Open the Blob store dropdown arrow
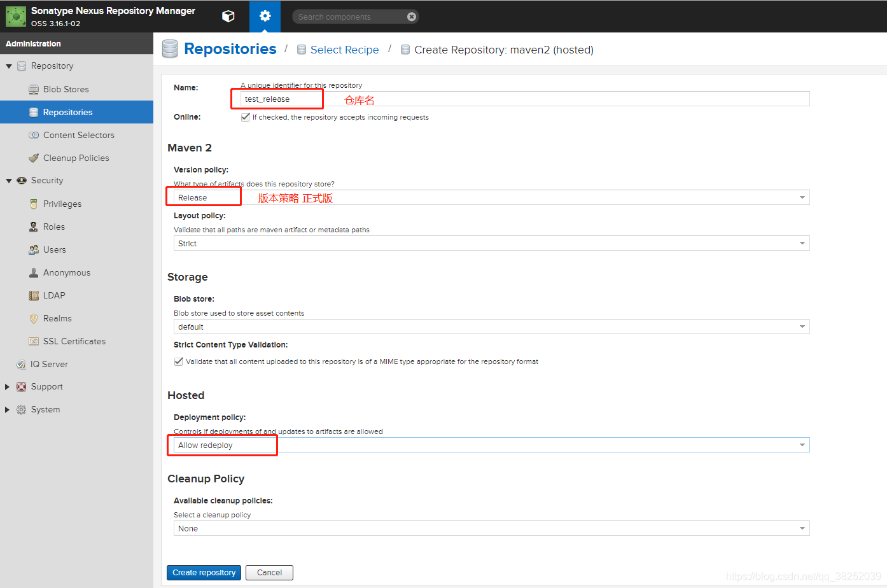887x588 pixels. [x=802, y=326]
